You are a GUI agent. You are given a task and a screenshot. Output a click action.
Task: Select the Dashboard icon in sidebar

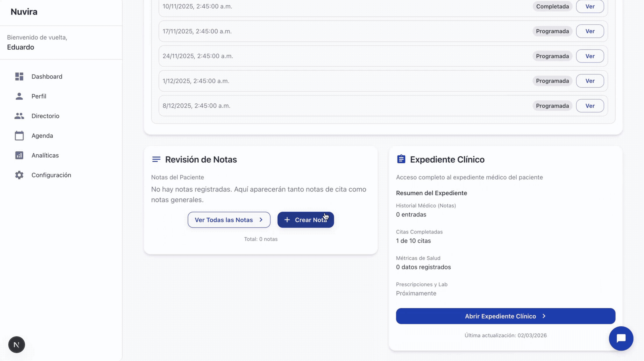[19, 76]
